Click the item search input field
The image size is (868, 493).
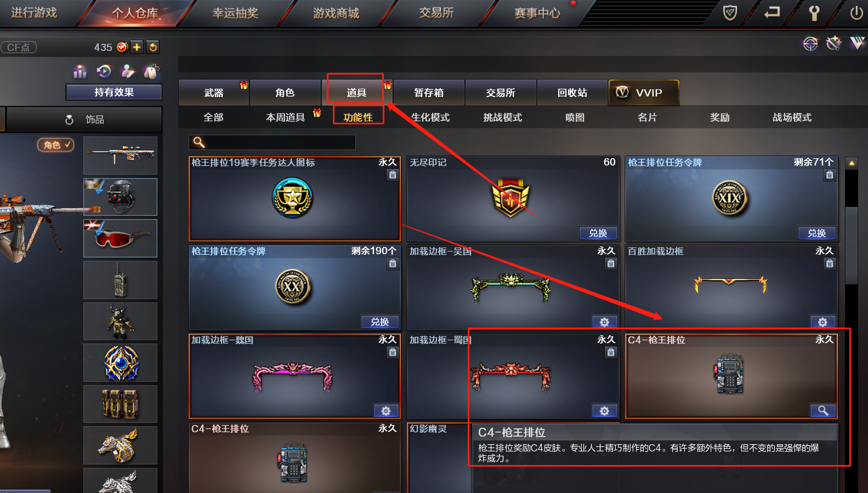(x=272, y=142)
